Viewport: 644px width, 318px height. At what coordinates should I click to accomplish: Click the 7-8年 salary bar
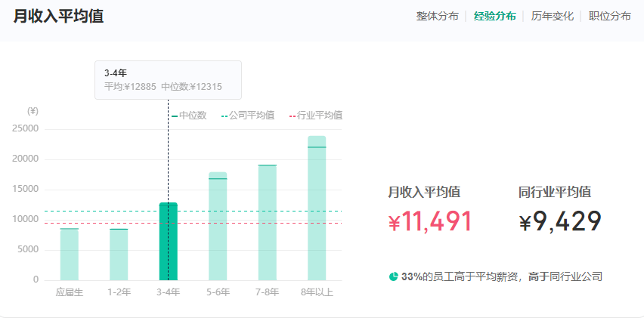coord(267,223)
